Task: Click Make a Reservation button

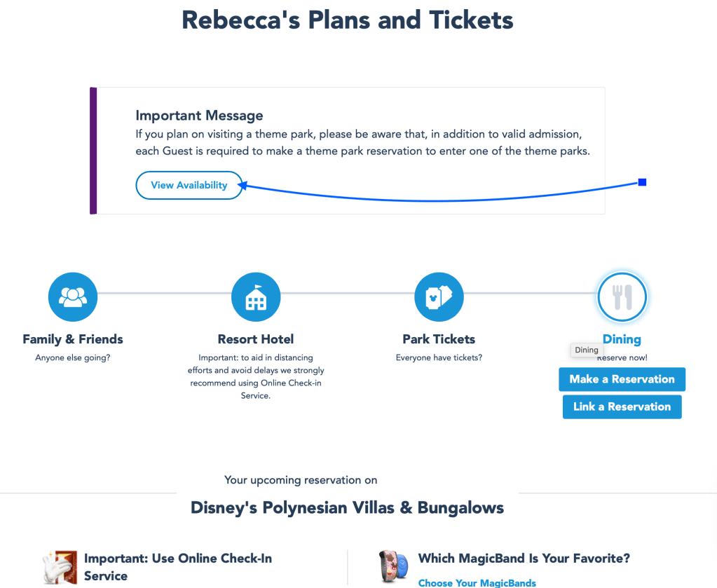Action: click(x=622, y=379)
